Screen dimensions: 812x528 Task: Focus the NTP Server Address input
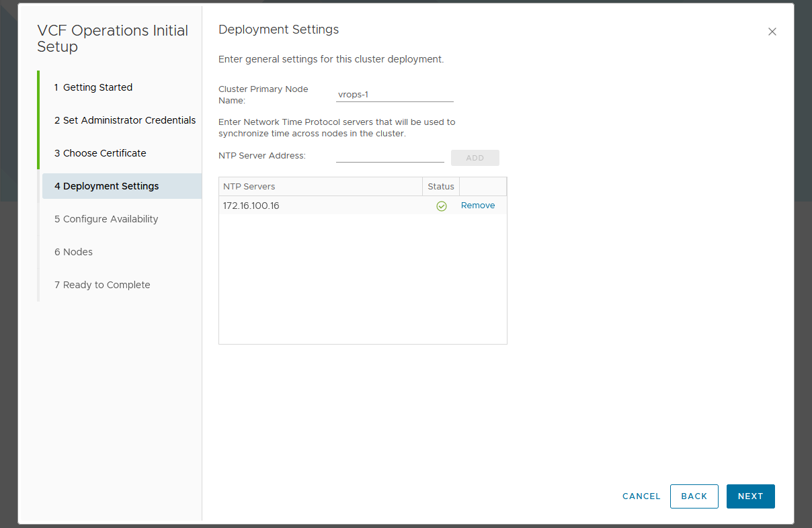pyautogui.click(x=390, y=156)
